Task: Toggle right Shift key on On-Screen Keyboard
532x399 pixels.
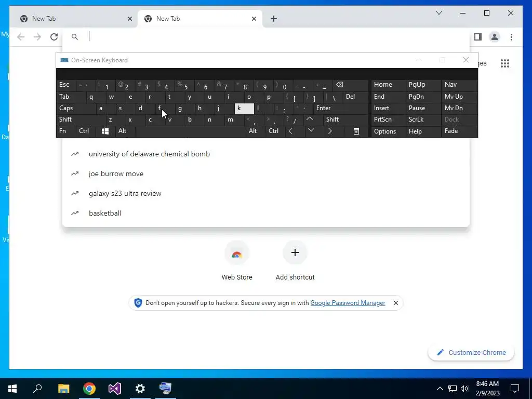Action: [345, 119]
